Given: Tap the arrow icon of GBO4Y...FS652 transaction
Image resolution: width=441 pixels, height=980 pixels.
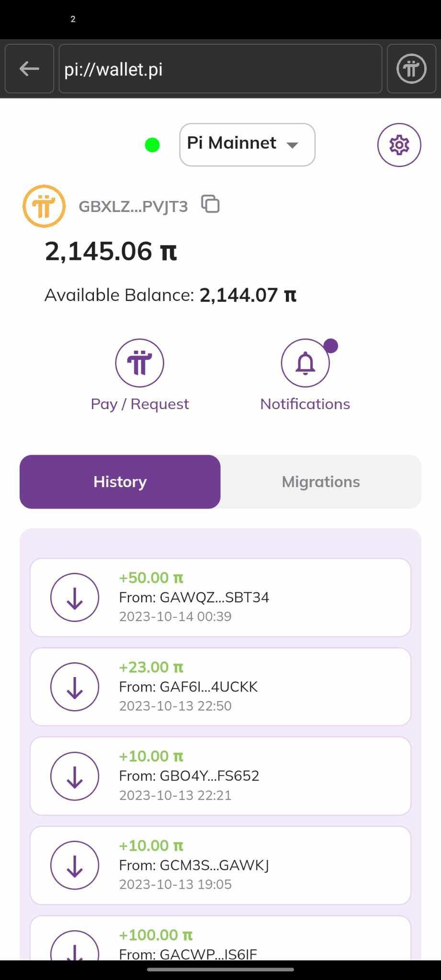Looking at the screenshot, I should coord(75,776).
